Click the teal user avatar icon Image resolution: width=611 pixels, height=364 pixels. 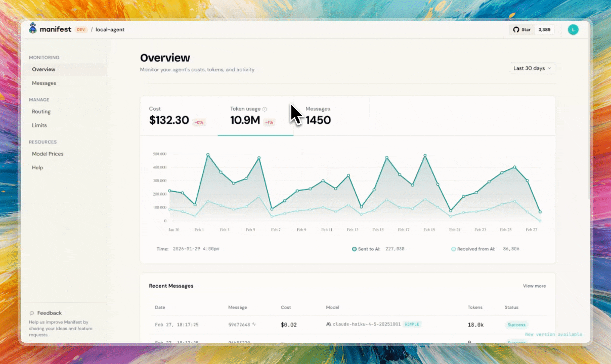(x=573, y=29)
